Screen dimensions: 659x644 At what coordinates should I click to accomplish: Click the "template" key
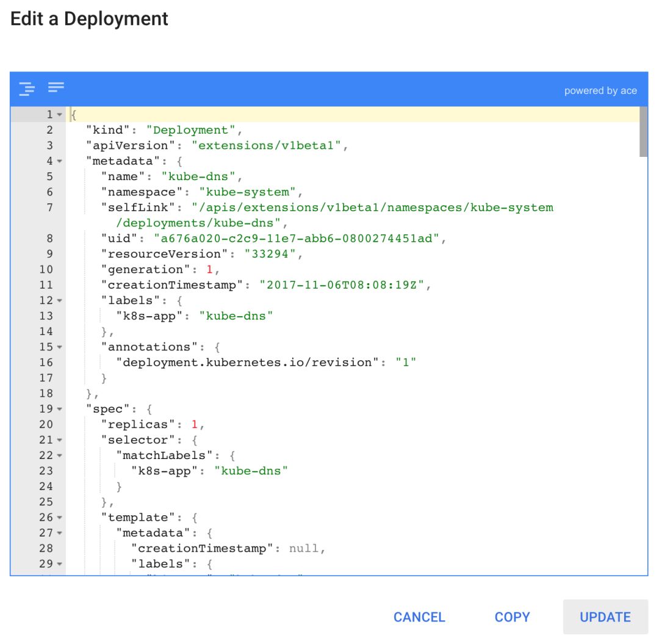(x=138, y=518)
